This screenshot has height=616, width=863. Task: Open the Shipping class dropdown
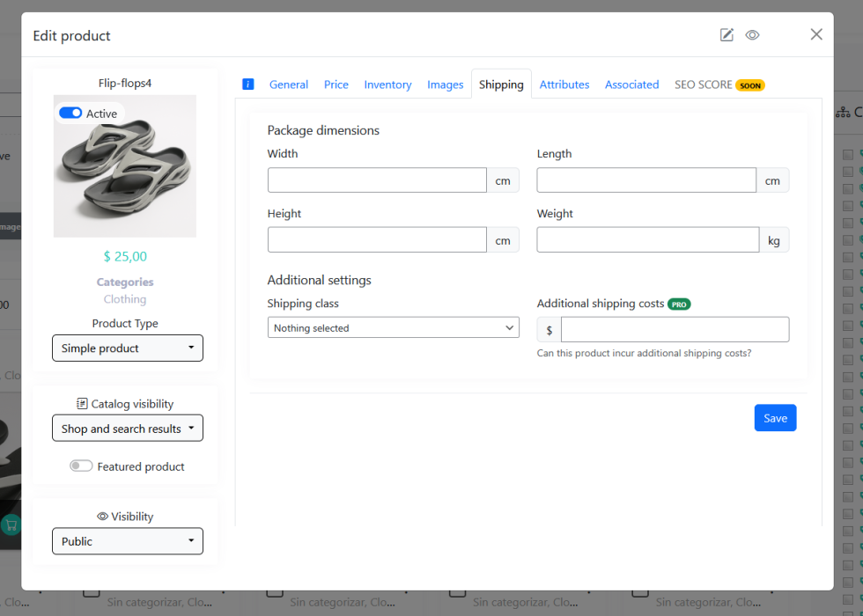pos(393,328)
